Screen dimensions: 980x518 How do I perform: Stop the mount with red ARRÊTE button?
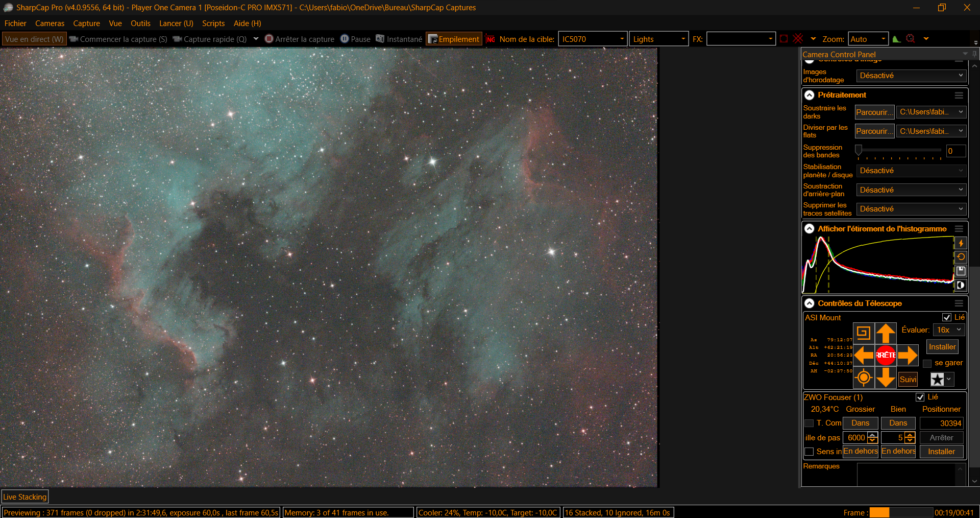click(886, 355)
